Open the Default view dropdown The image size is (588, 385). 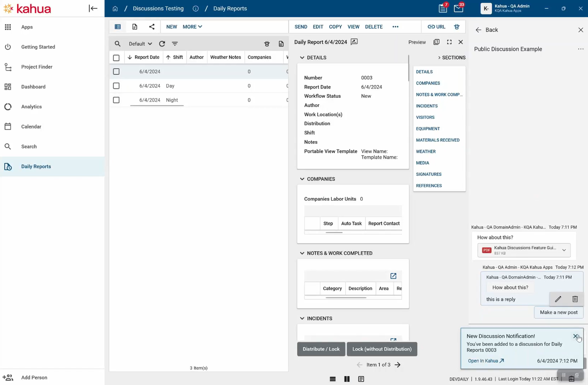[x=140, y=44]
